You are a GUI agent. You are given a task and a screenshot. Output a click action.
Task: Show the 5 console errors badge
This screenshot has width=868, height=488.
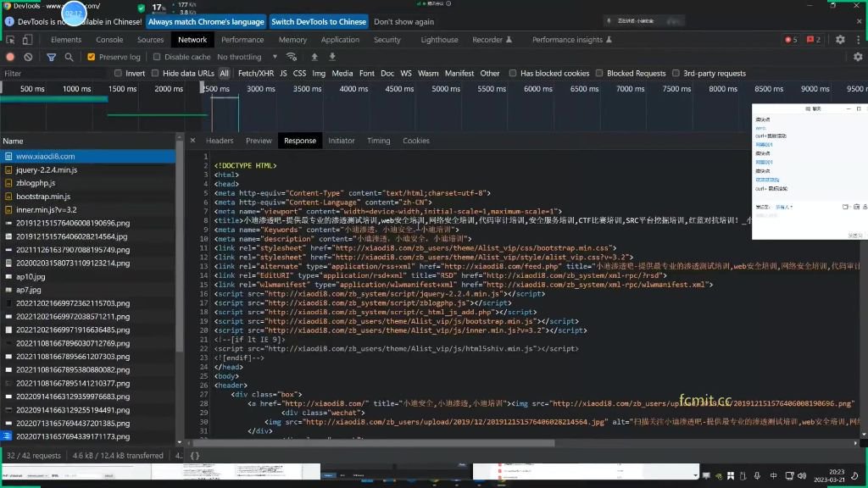[x=791, y=40]
